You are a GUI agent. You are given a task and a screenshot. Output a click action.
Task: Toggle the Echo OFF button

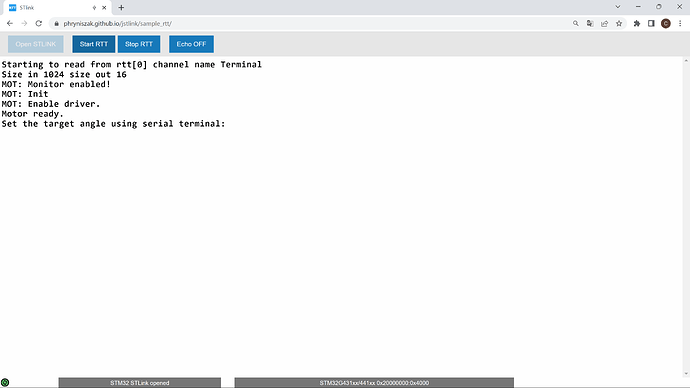(x=191, y=44)
